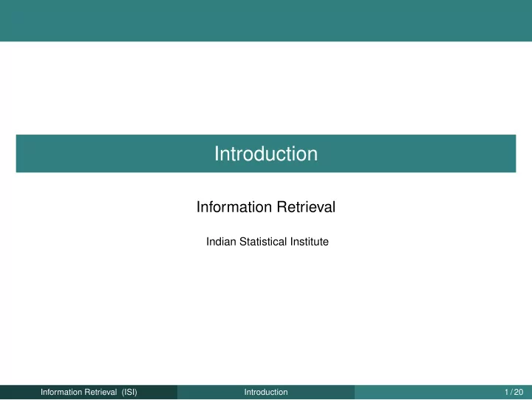
Task: Click the "Introduction" title heading
Action: pyautogui.click(x=266, y=154)
